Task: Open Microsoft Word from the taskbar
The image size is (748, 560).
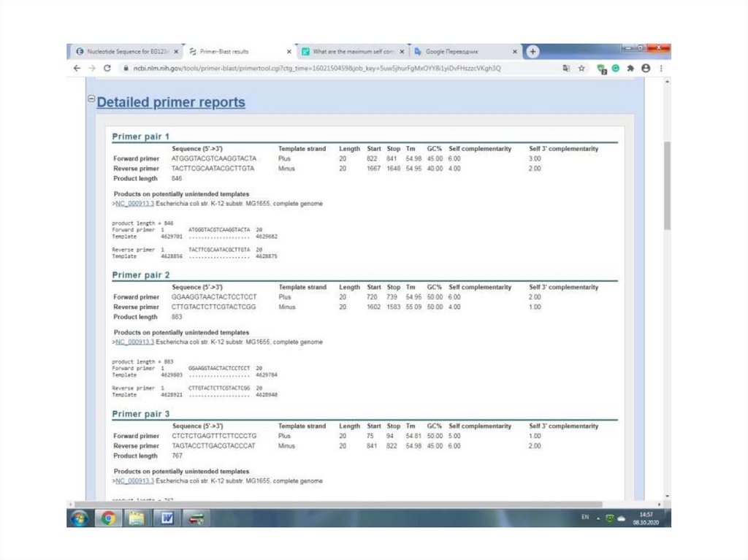Action: point(167,518)
